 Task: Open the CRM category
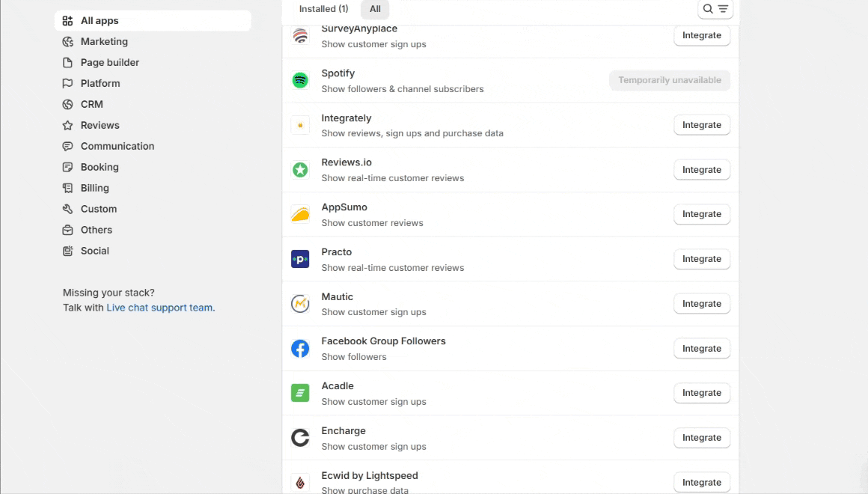coord(91,105)
